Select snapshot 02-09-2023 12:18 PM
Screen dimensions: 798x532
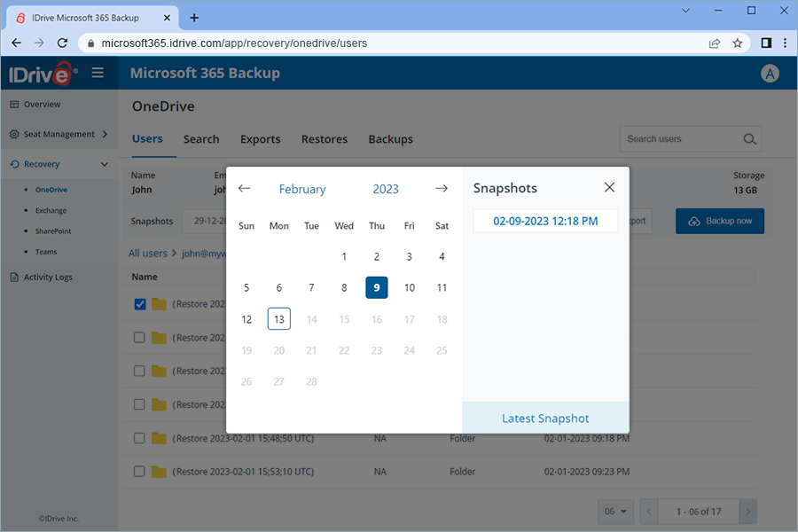545,221
